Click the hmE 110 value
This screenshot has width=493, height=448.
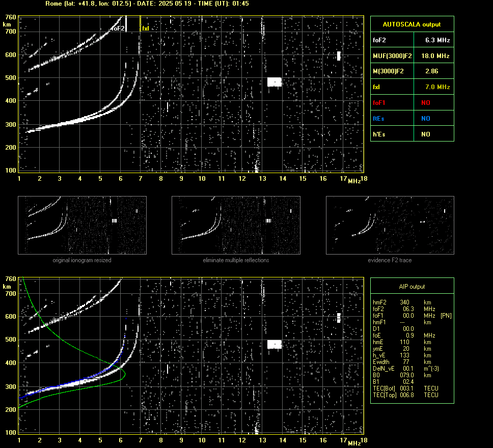pos(405,342)
